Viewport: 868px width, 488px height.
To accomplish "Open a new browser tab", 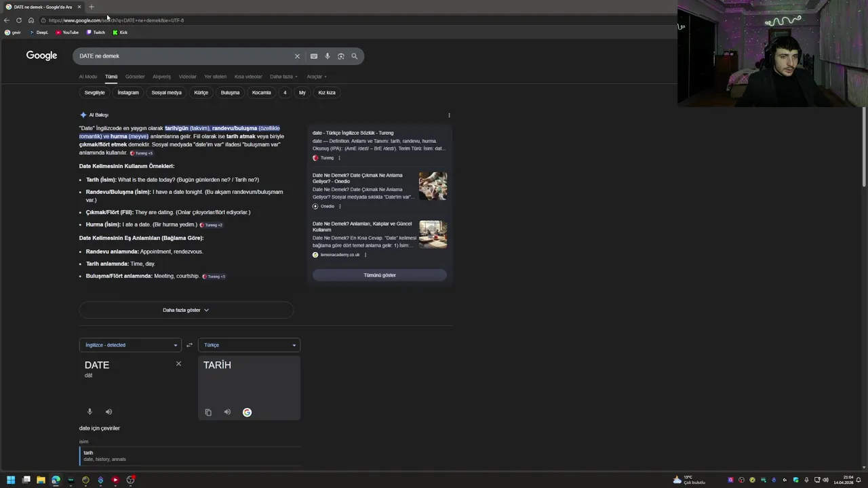I will [92, 7].
